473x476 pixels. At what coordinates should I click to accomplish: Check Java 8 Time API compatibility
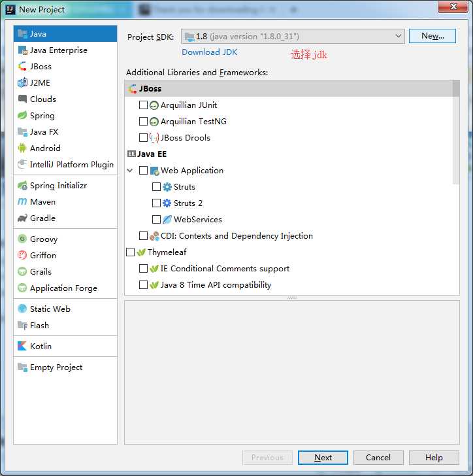(143, 285)
